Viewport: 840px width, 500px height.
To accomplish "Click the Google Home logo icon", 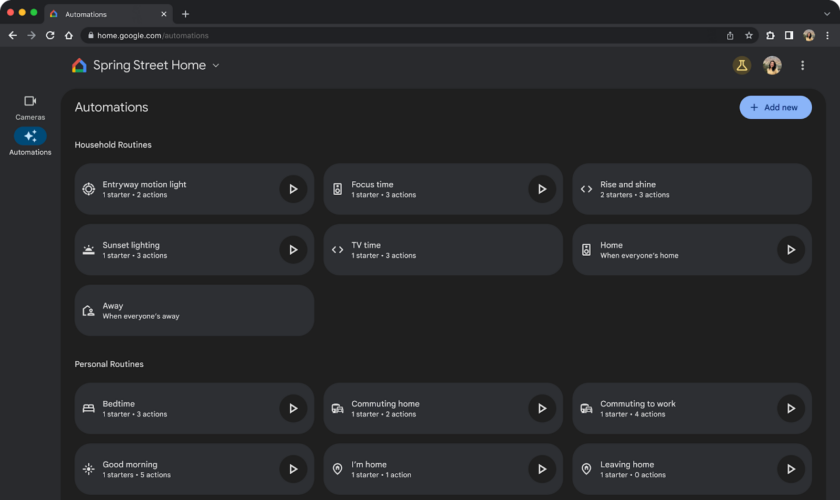I will (79, 66).
